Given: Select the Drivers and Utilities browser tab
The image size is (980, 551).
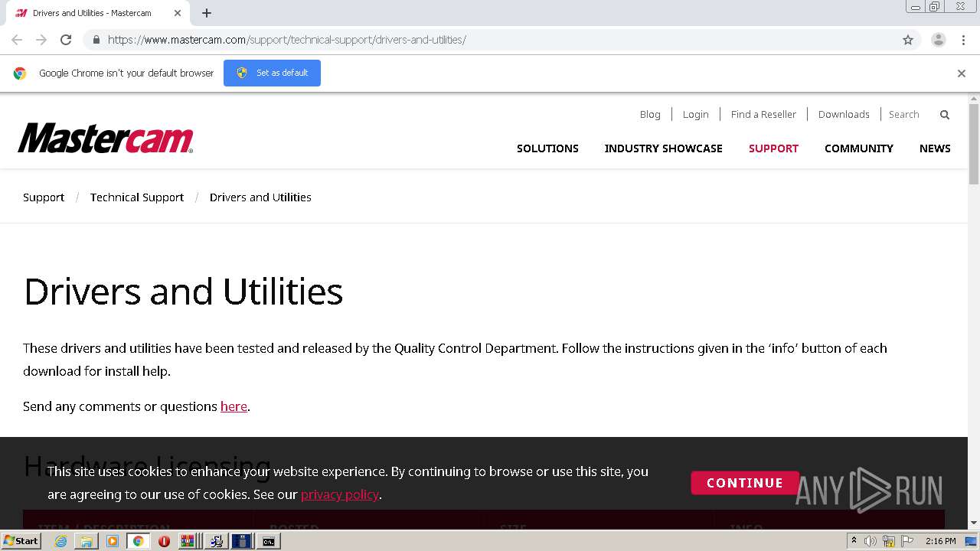Looking at the screenshot, I should (x=99, y=13).
